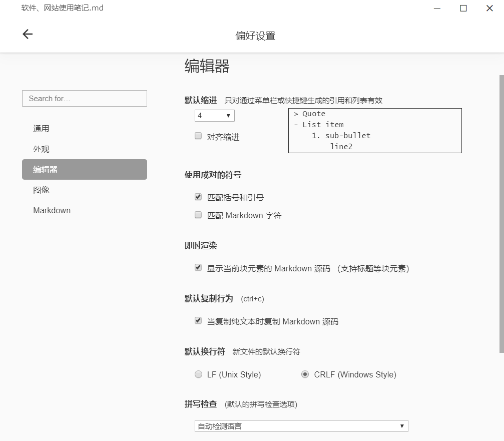Disable 匹配括号和引号
Viewport: 504px width, 441px height.
(x=198, y=196)
